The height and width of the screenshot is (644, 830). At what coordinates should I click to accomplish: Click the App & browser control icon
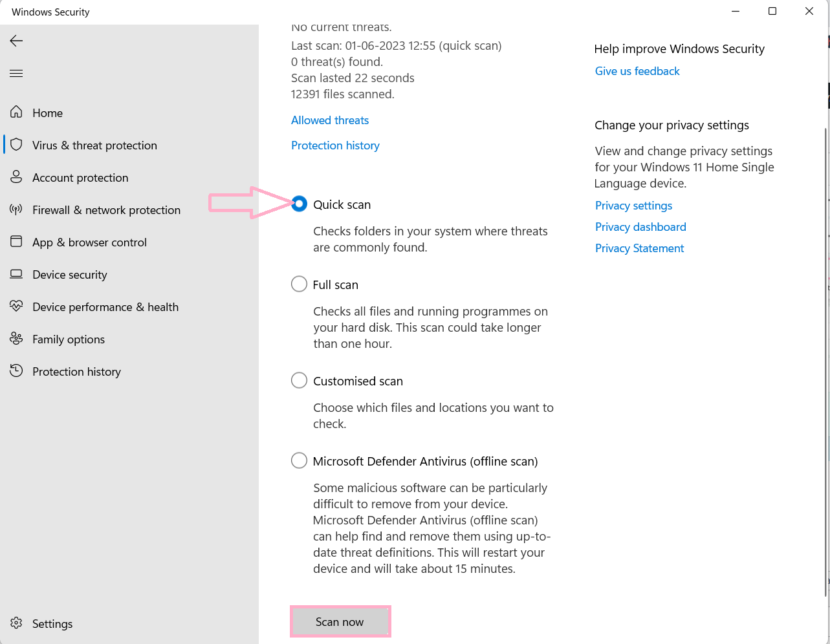pyautogui.click(x=17, y=242)
